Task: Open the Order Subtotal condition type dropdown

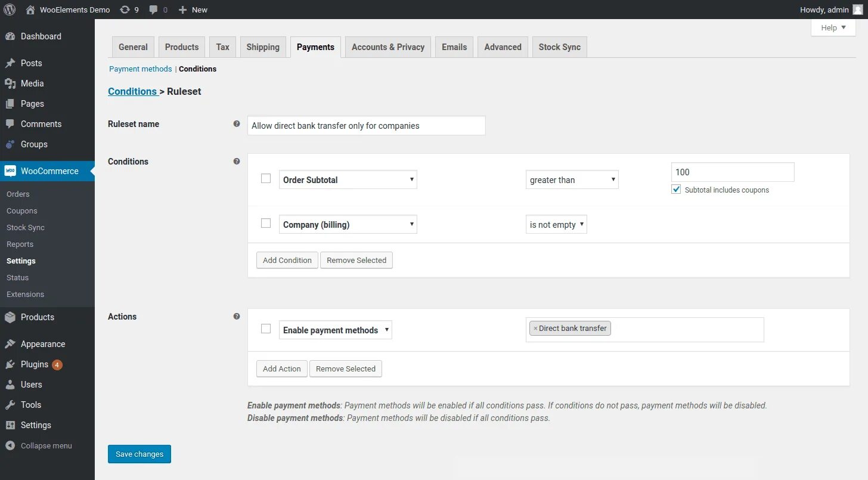Action: point(348,179)
